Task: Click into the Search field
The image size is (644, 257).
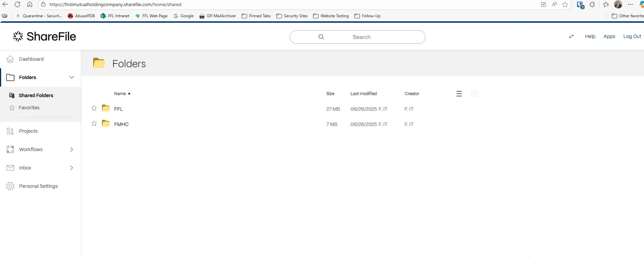Action: [358, 37]
